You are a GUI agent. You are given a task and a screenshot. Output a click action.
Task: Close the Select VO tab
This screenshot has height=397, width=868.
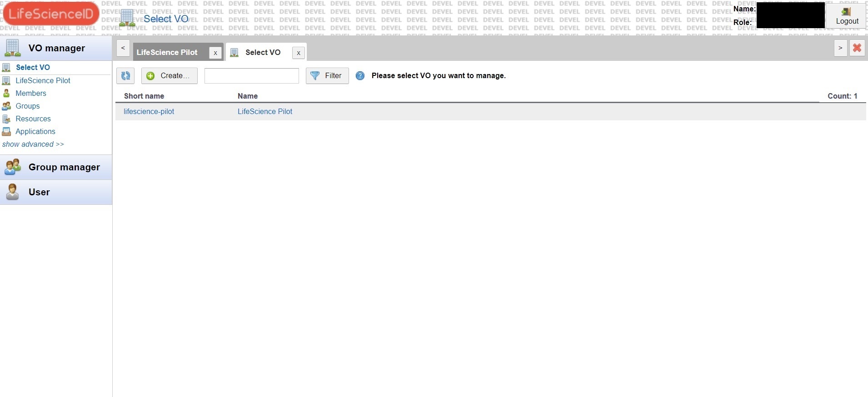tap(299, 53)
